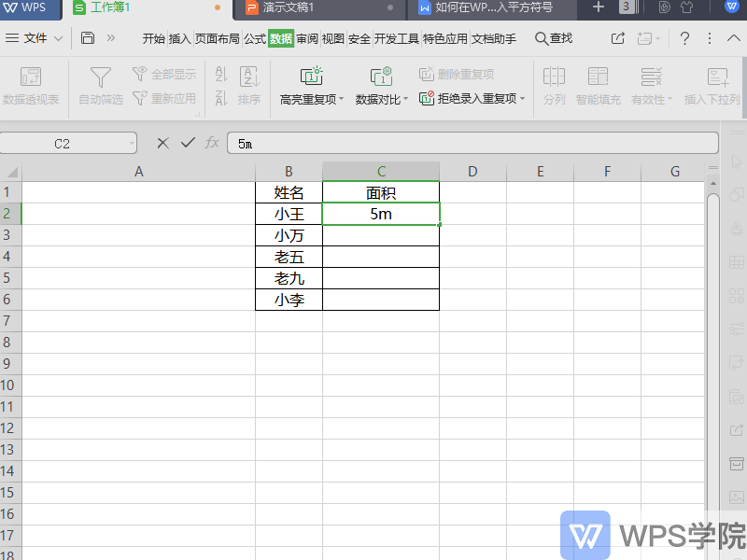Click the fx insert function icon
The width and height of the screenshot is (747, 560).
coord(211,143)
